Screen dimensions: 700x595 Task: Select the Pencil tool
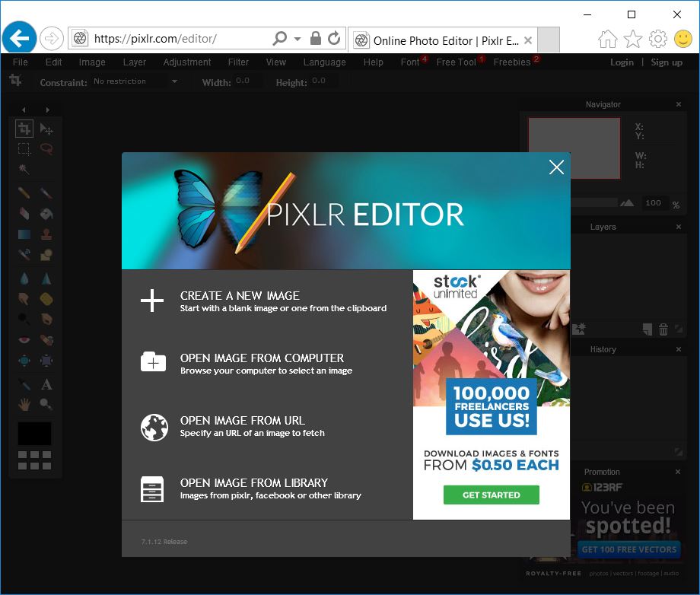(24, 193)
